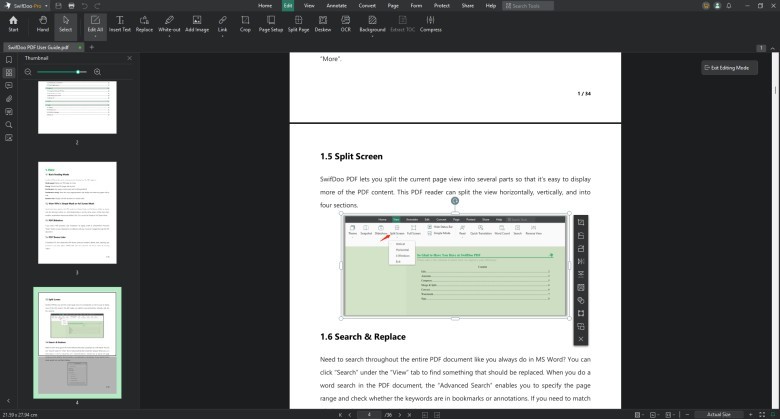Open the search sidebar magnifier

pos(8,124)
